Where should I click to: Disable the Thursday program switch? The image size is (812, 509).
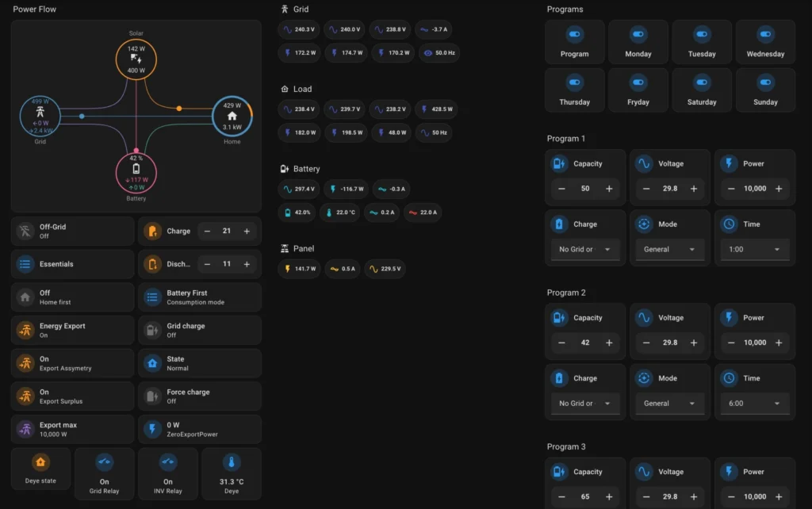[574, 82]
